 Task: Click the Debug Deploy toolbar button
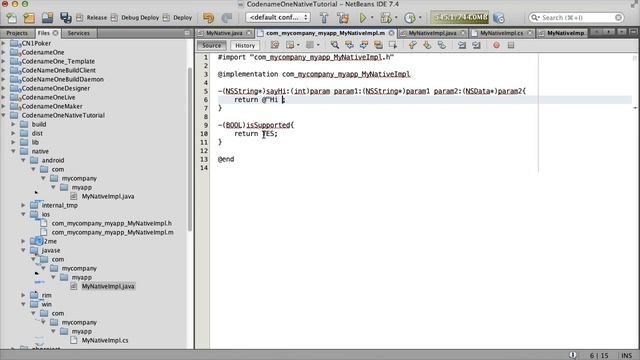click(135, 18)
